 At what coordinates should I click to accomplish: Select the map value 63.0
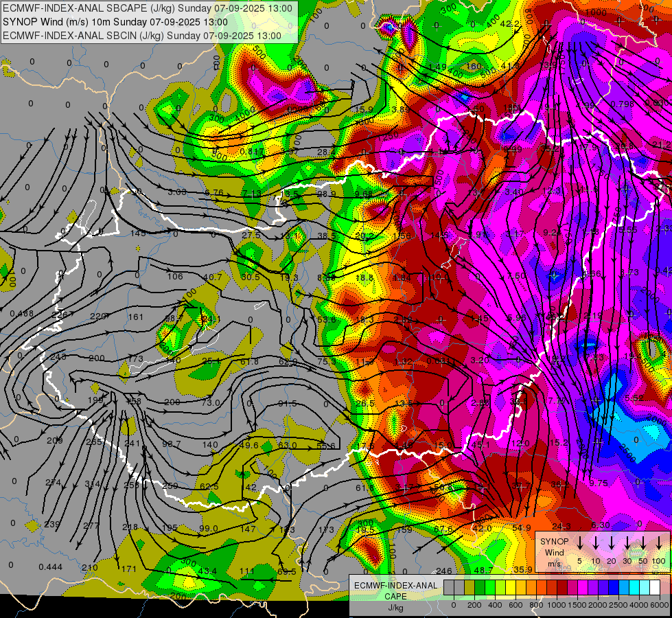coord(287,445)
